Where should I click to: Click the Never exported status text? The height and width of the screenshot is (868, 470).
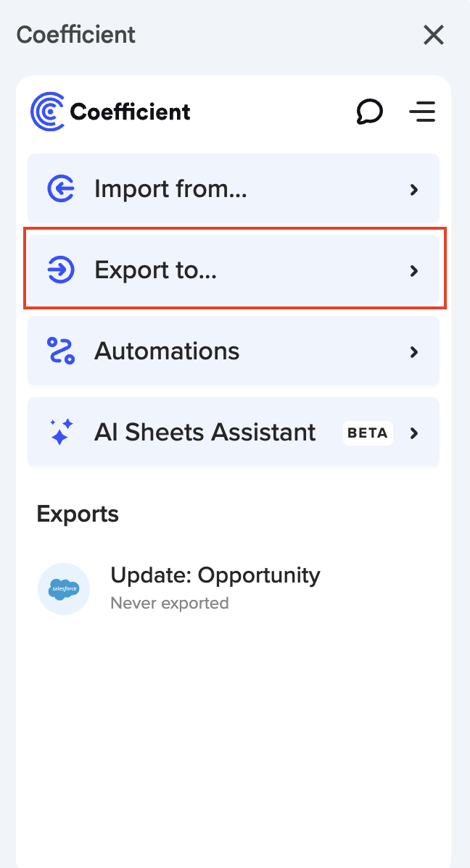tap(169, 603)
